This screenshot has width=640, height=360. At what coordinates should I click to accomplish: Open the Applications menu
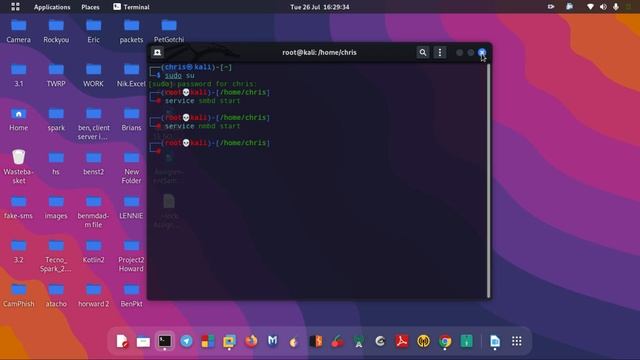52,7
